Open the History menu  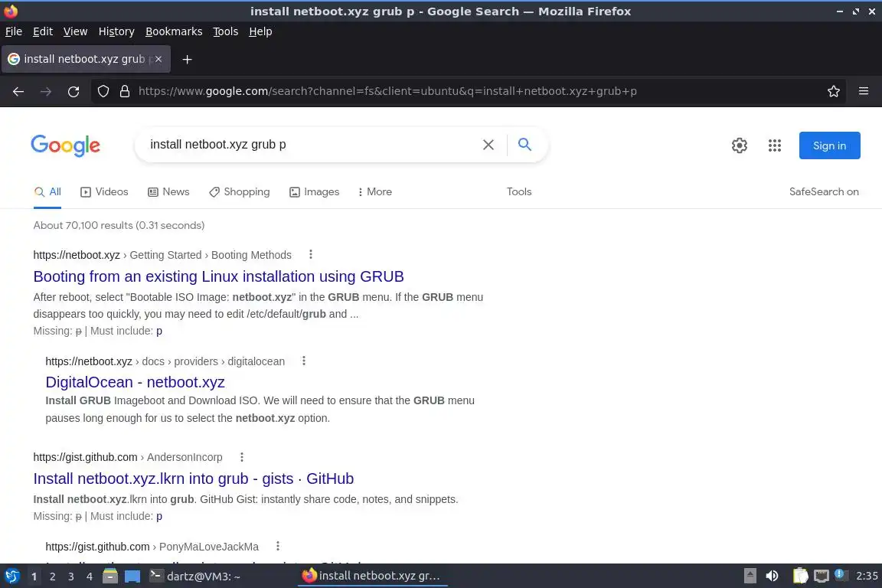tap(116, 31)
